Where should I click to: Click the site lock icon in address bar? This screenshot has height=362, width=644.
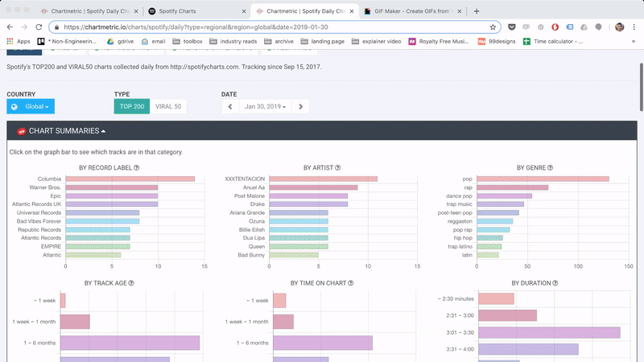tap(56, 27)
